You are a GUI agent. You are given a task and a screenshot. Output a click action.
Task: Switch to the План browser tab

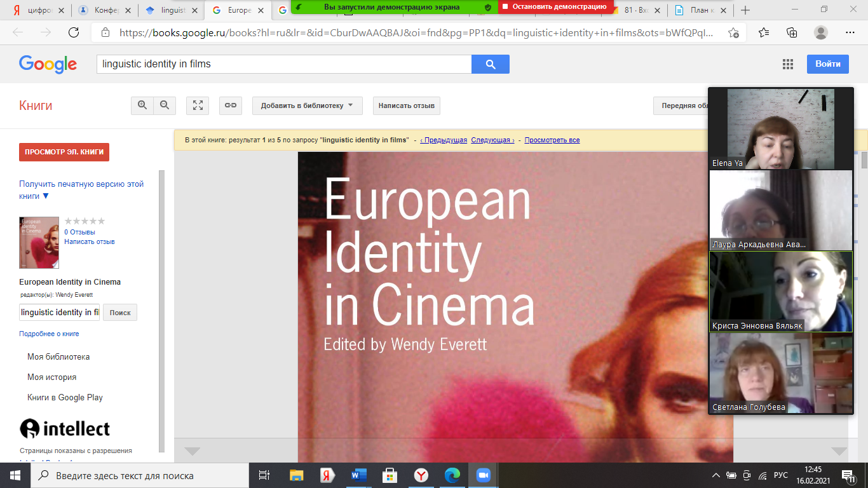[699, 10]
